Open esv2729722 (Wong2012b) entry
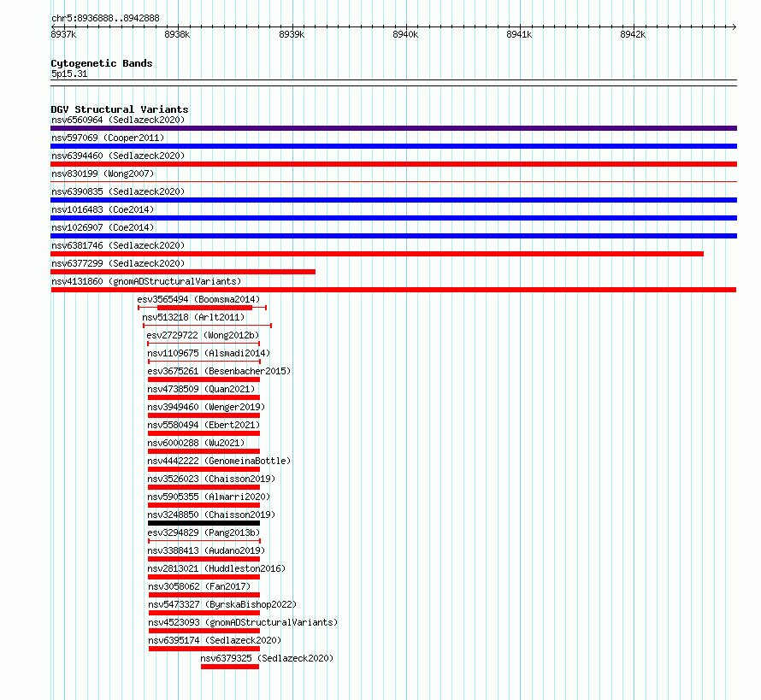This screenshot has width=761, height=700. (203, 335)
